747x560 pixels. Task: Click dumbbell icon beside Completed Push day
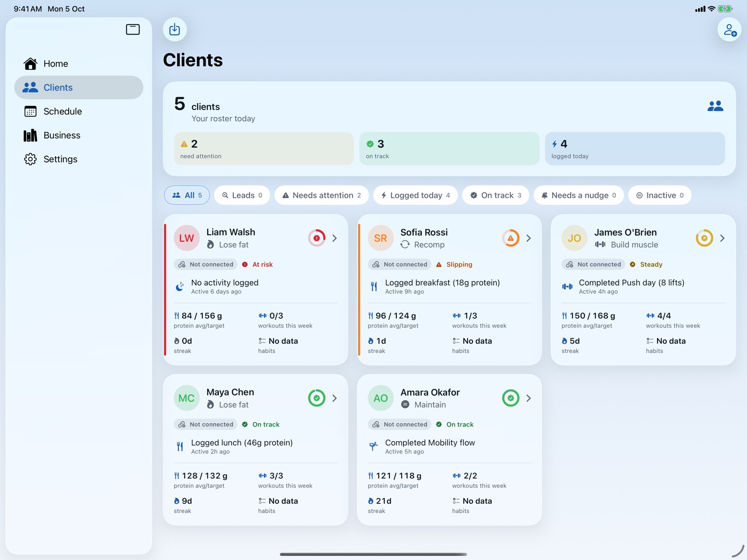[567, 287]
